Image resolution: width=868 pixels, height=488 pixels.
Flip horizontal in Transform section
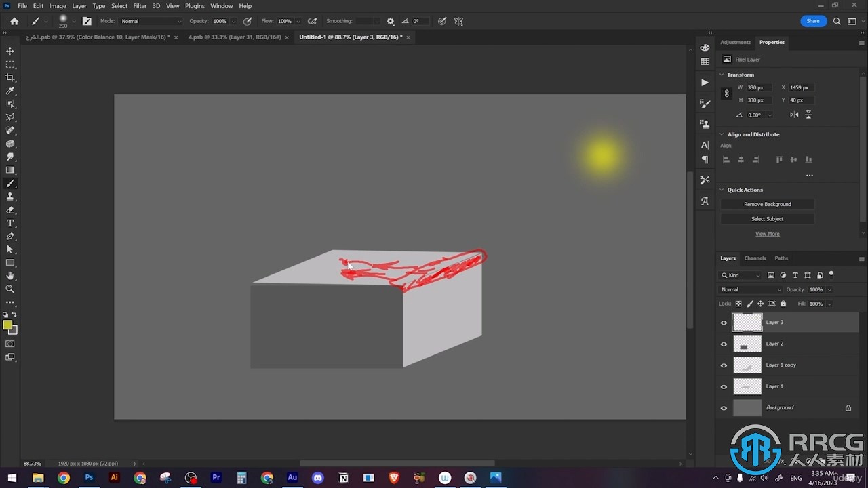click(x=794, y=115)
